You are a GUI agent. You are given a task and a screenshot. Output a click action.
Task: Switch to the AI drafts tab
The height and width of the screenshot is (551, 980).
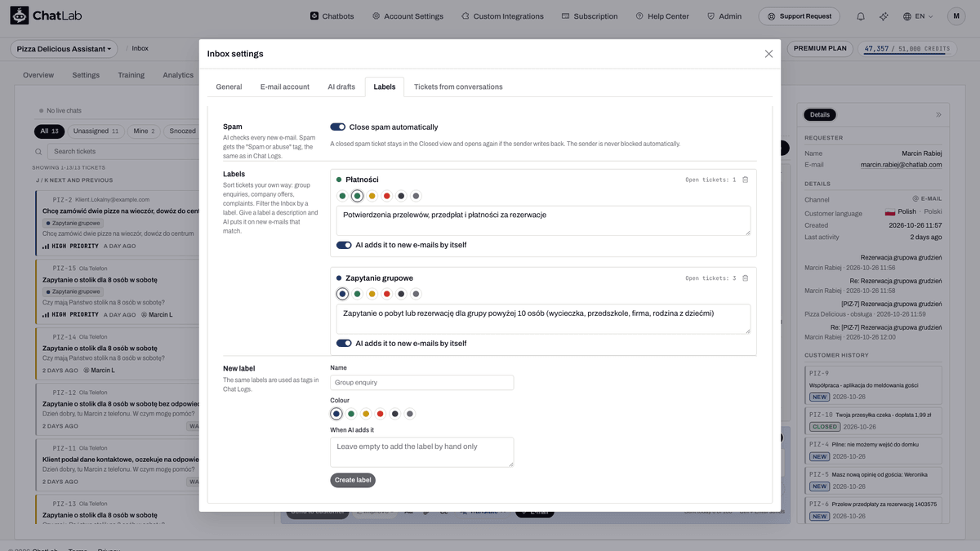coord(341,87)
